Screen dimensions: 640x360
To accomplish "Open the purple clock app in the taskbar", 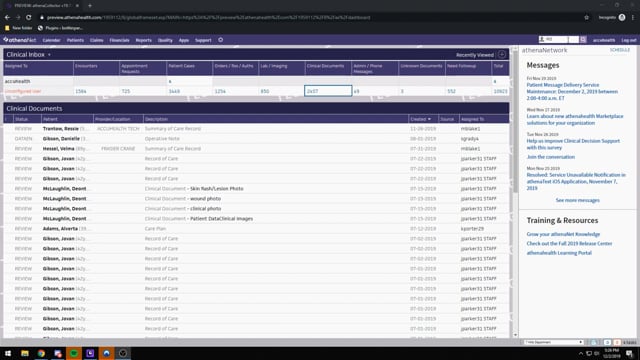I will [x=90, y=353].
